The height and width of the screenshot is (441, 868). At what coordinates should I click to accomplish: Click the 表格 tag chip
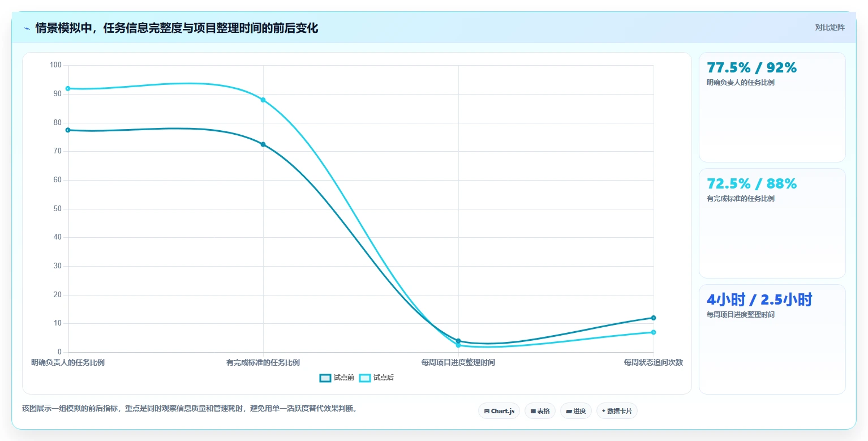pos(540,411)
